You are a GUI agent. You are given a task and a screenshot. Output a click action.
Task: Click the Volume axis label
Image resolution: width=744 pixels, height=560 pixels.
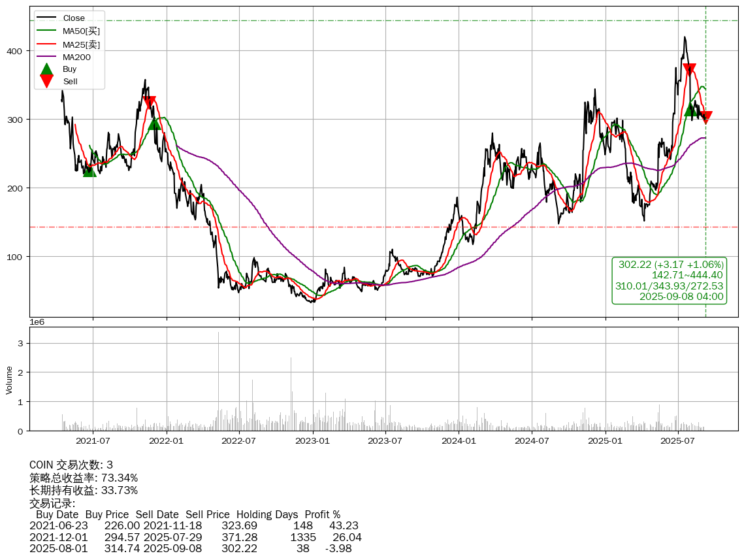(x=9, y=380)
